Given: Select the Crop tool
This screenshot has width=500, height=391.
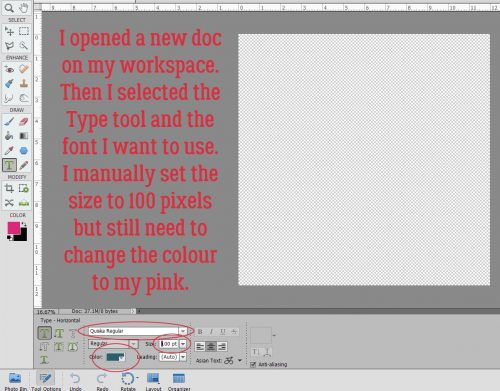Looking at the screenshot, I should [x=9, y=188].
